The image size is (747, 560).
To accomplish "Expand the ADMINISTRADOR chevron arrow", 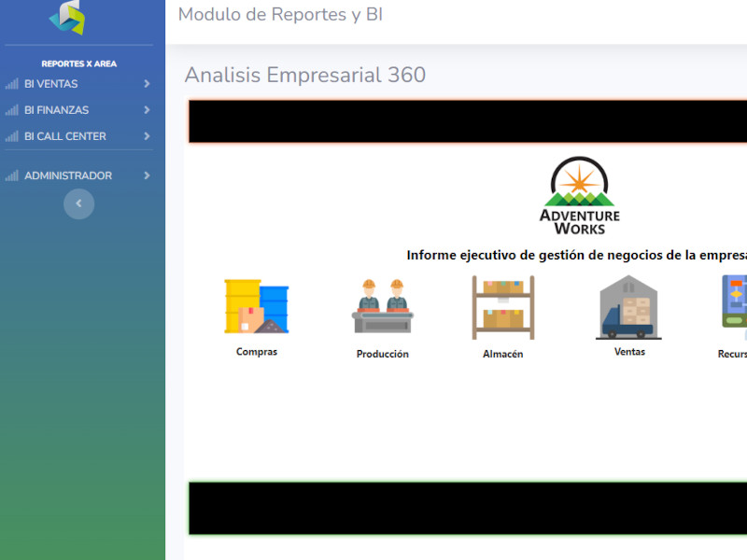I will (147, 175).
